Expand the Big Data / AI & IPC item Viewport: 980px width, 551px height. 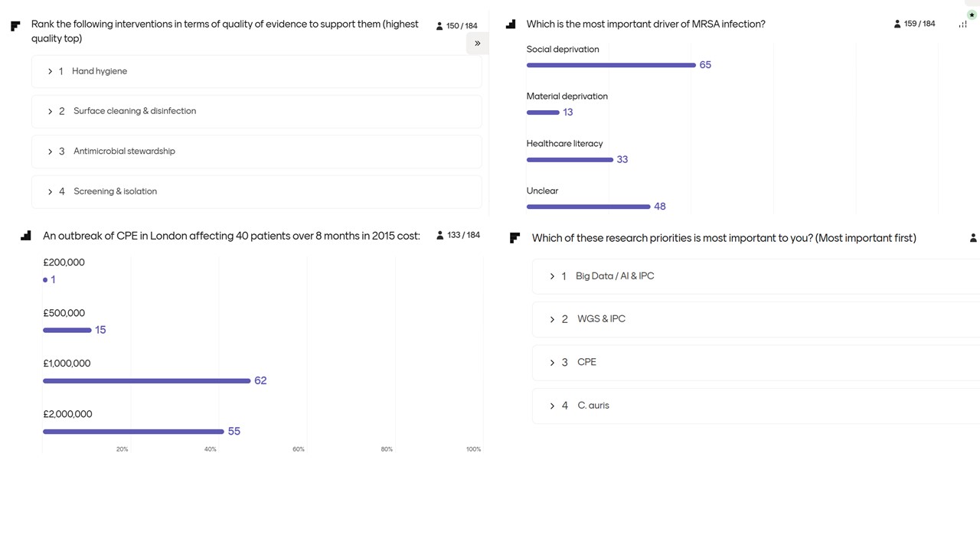[552, 276]
